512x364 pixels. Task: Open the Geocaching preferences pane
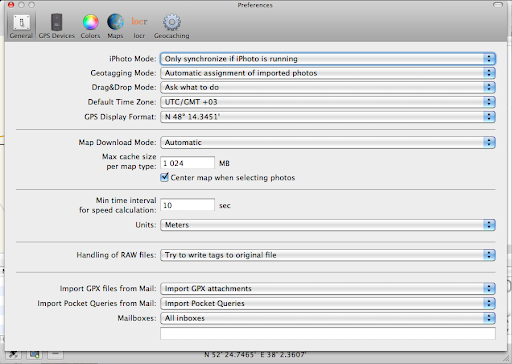[x=171, y=26]
